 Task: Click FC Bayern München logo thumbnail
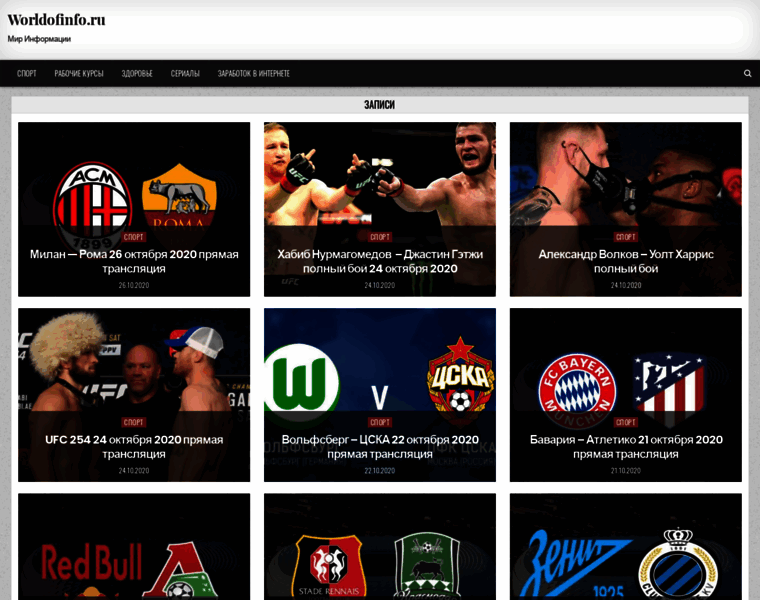pos(577,389)
